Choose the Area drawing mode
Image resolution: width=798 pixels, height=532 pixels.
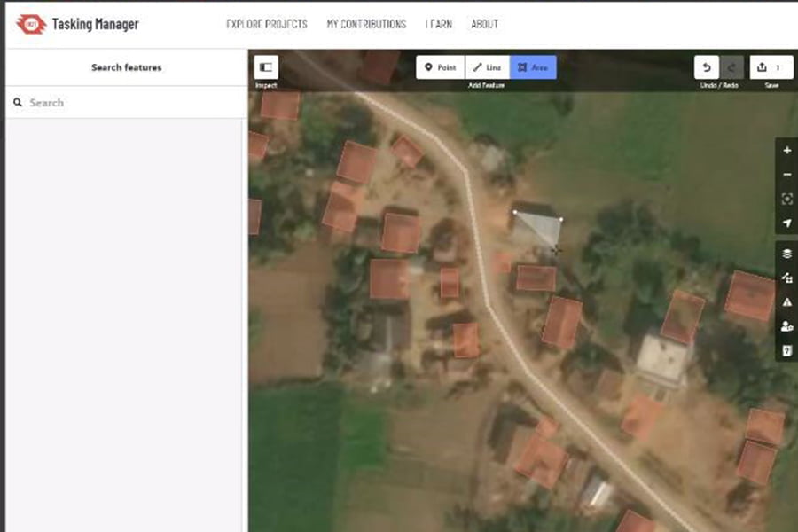click(533, 67)
